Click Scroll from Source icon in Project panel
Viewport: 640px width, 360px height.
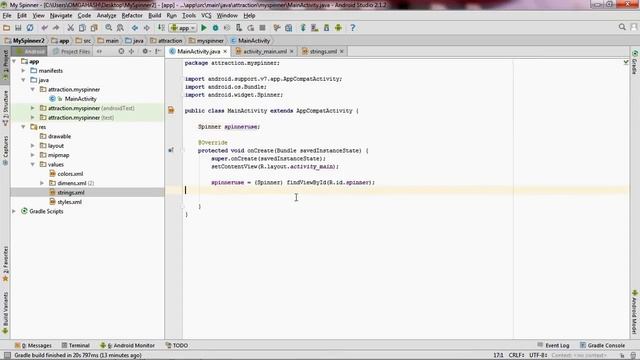[121, 51]
